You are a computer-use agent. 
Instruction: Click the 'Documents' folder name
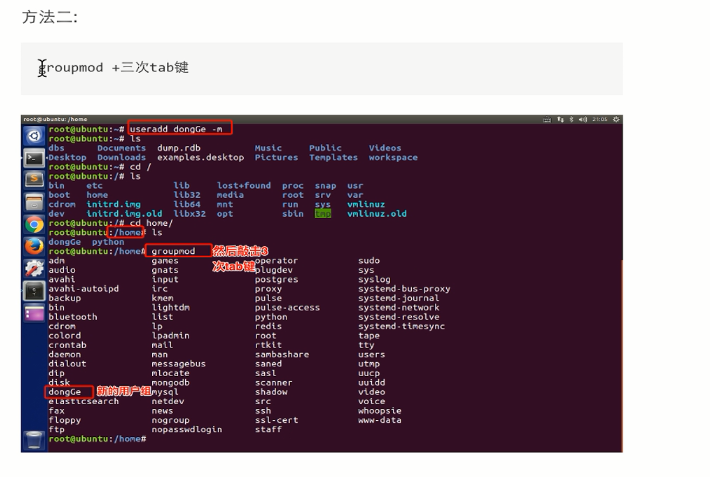click(x=121, y=148)
